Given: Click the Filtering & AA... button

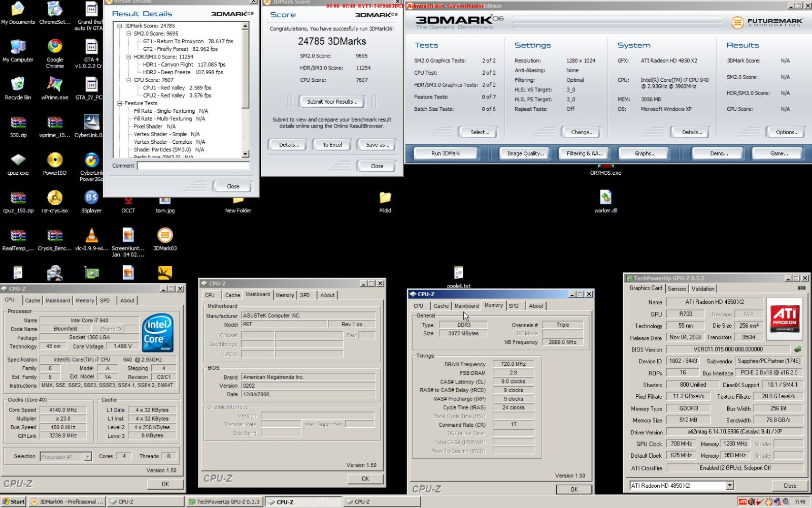Looking at the screenshot, I should coord(585,153).
